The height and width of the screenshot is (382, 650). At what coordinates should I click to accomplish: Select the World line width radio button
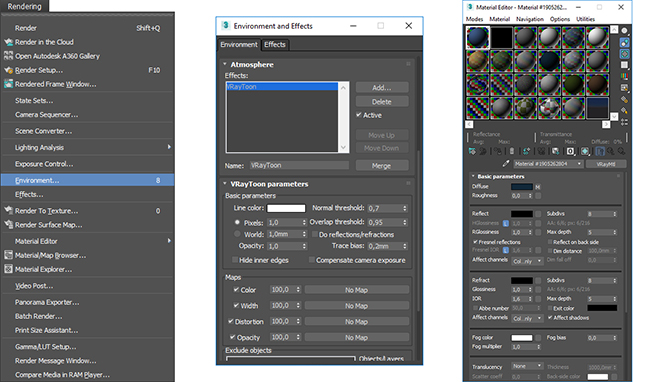[237, 234]
